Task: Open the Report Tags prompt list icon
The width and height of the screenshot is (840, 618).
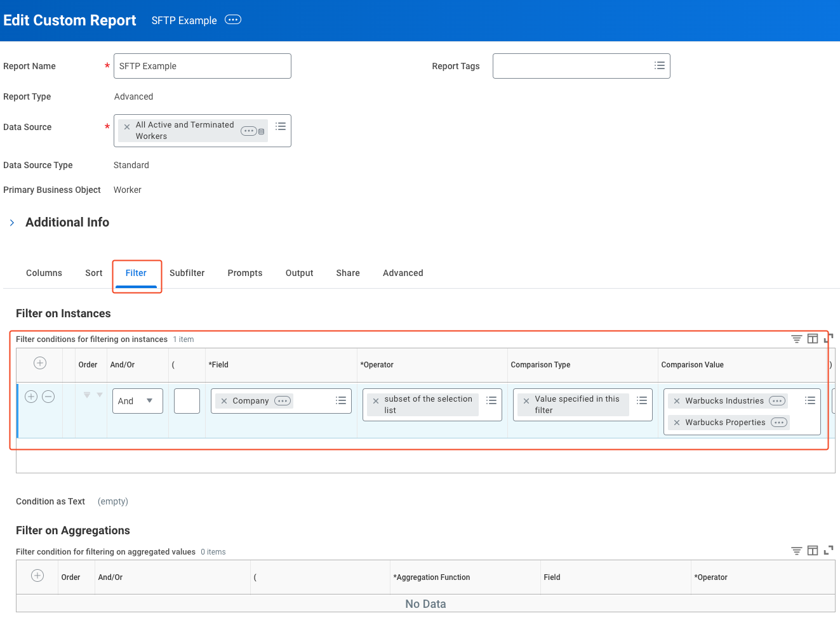Action: (660, 65)
